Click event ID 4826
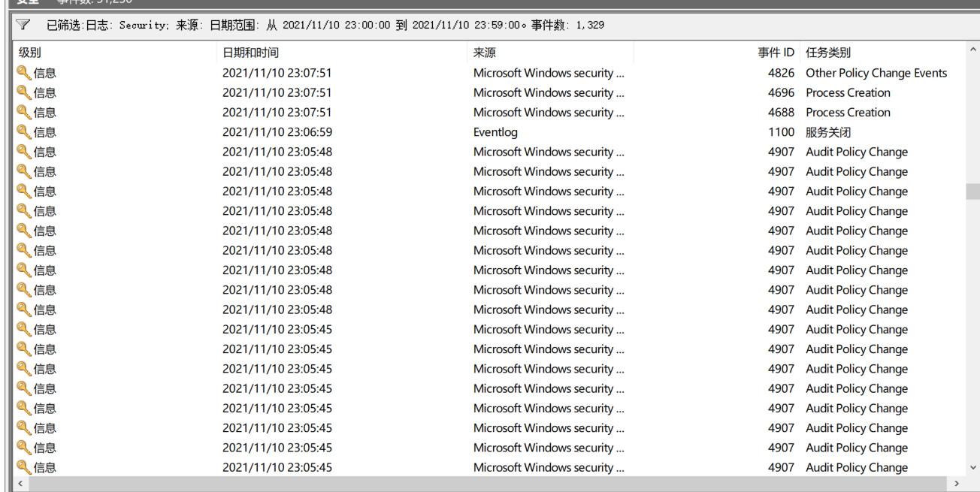 (x=781, y=73)
